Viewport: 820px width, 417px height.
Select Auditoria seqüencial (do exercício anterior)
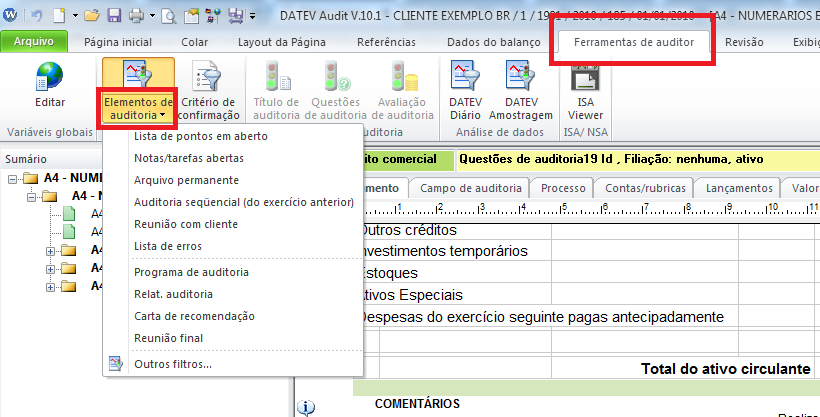[x=233, y=202]
